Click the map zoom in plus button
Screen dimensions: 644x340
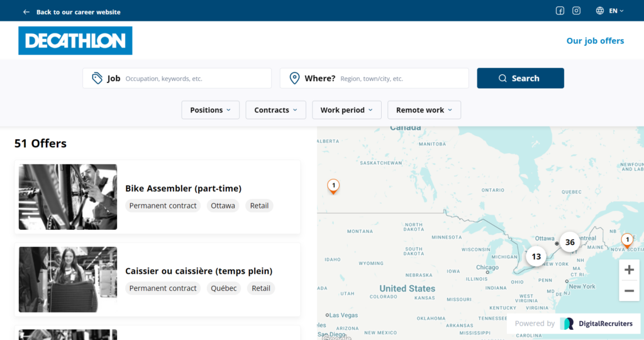click(629, 270)
